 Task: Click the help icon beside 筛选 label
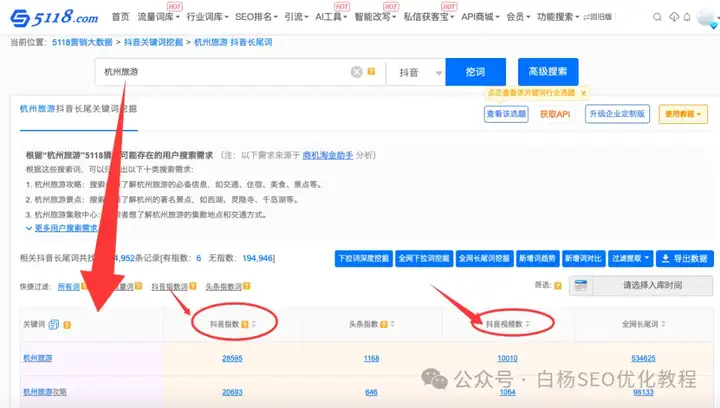tap(558, 285)
